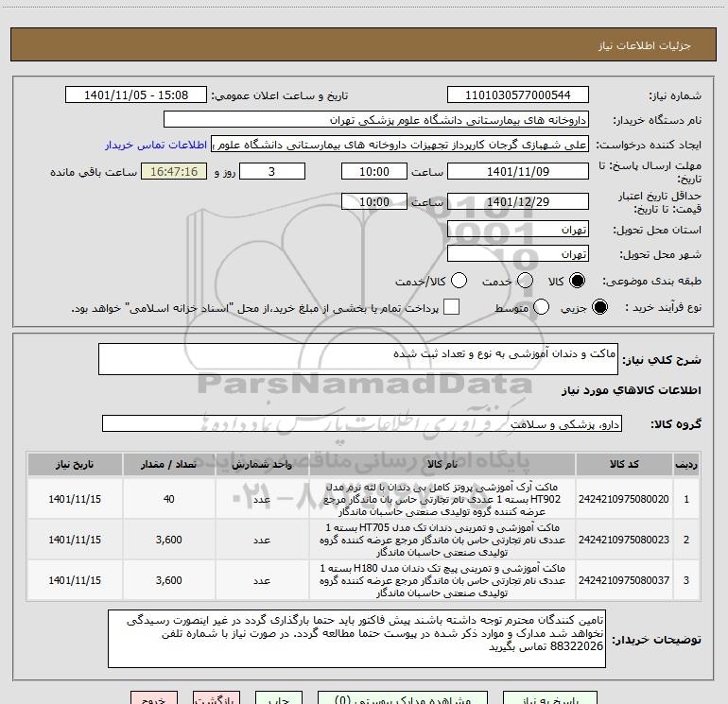Click the buyer notes text area
The height and width of the screenshot is (704, 728).
(x=356, y=639)
